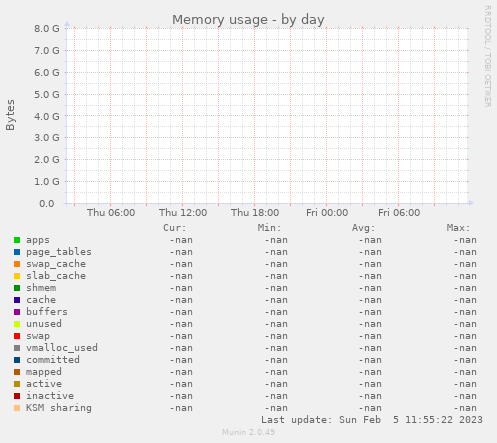
Task: Click the Avg: column header
Action: pos(363,228)
